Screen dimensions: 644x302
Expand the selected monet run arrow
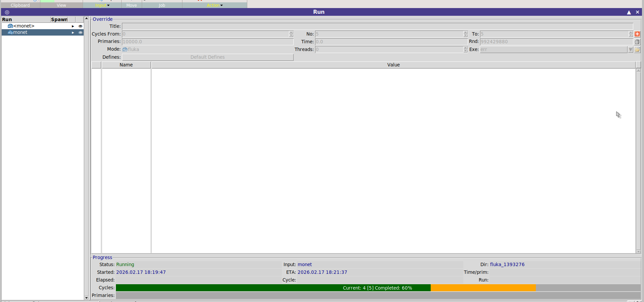[73, 33]
